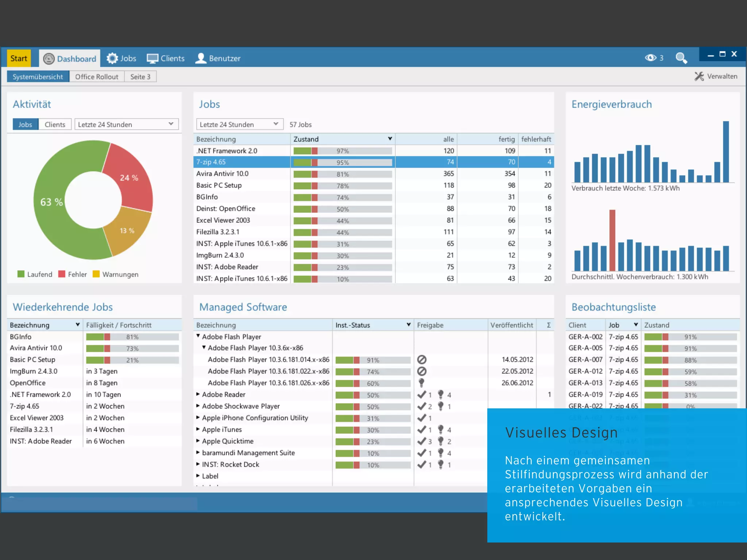Viewport: 747px width, 560px height.
Task: Click lightbulb icon for Flash Player 10.3.6.181.026
Action: point(422,383)
